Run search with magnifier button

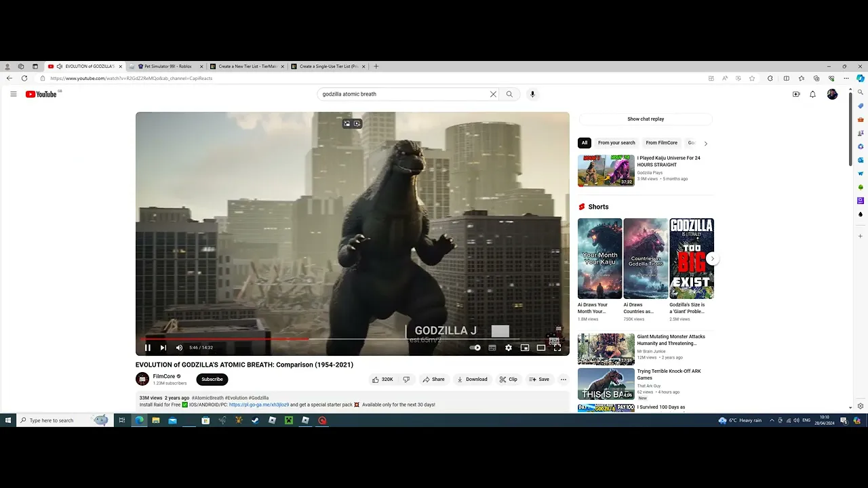pyautogui.click(x=509, y=94)
